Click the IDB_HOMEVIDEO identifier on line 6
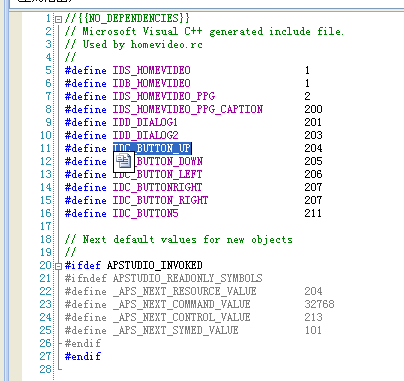Screen dimensions: 404x381 [151, 83]
